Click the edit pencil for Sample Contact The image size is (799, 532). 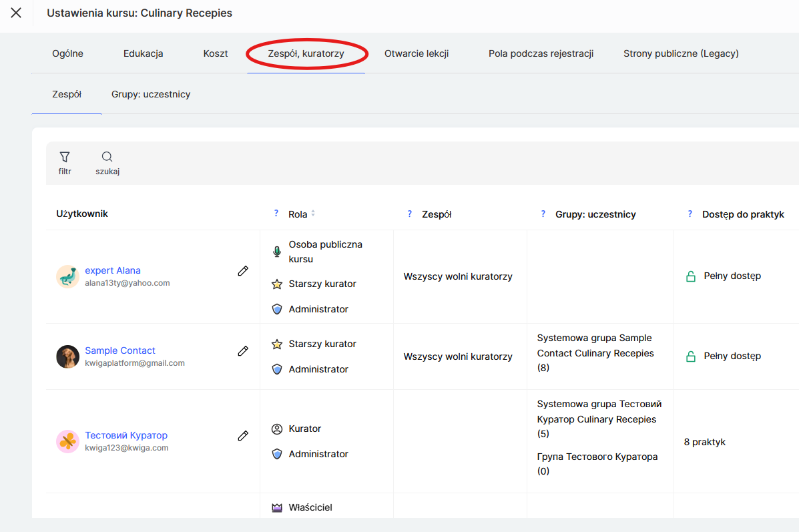(243, 351)
